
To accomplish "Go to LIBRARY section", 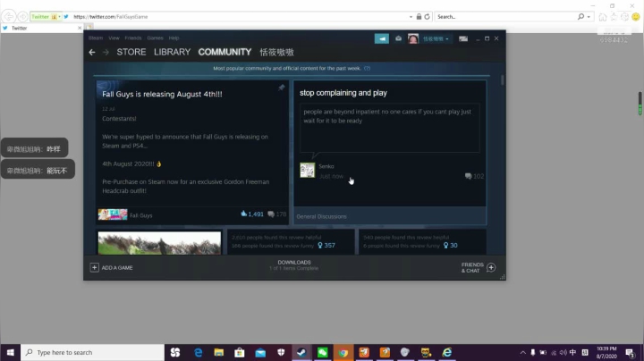I will 172,52.
